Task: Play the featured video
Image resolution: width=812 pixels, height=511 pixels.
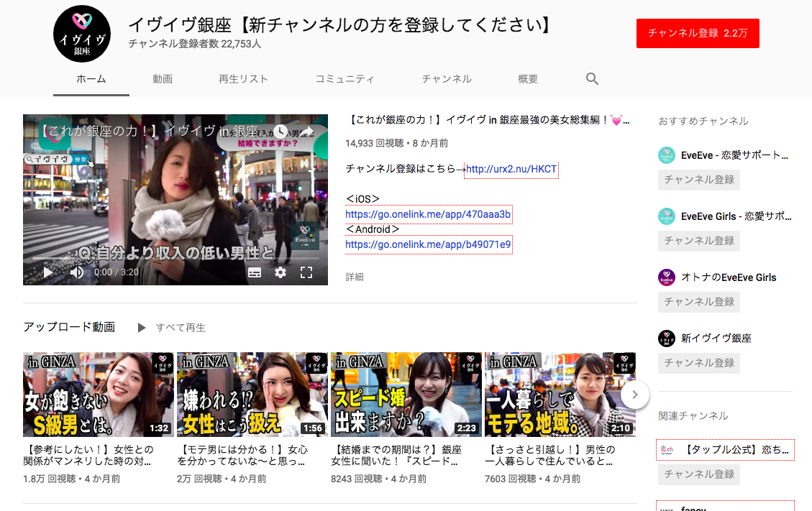Action: (x=48, y=272)
